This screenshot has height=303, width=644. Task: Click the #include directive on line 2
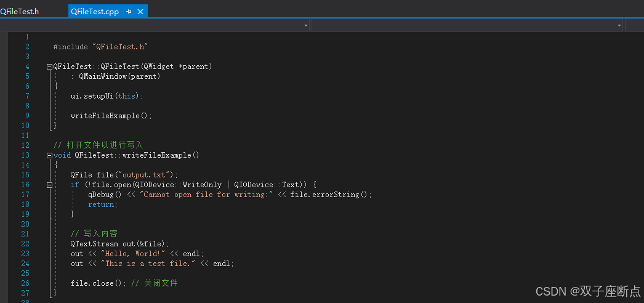click(x=70, y=47)
